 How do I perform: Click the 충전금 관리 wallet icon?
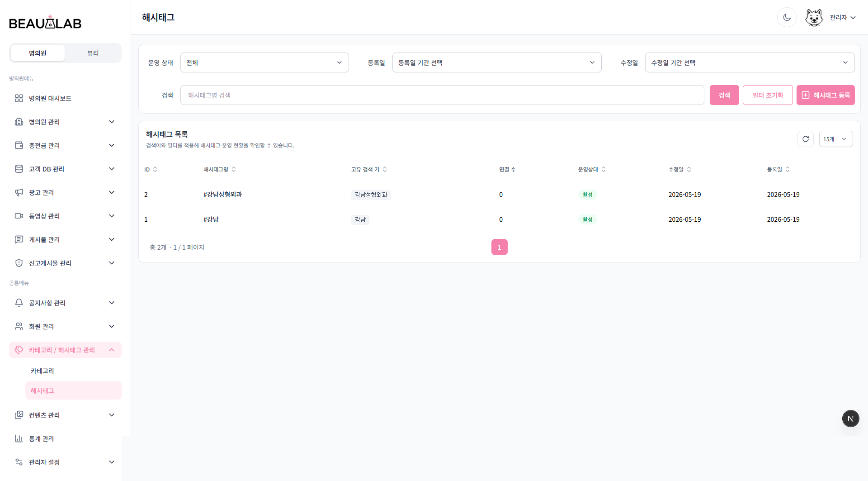[x=19, y=145]
